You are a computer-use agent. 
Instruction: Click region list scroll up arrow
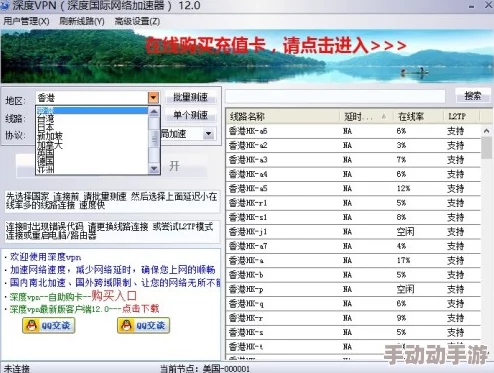coord(154,112)
